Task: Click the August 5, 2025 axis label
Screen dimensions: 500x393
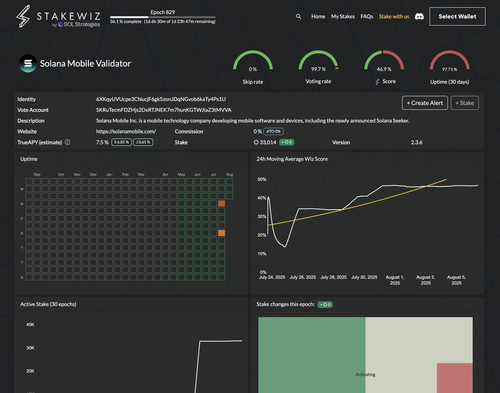Action: coord(456,280)
